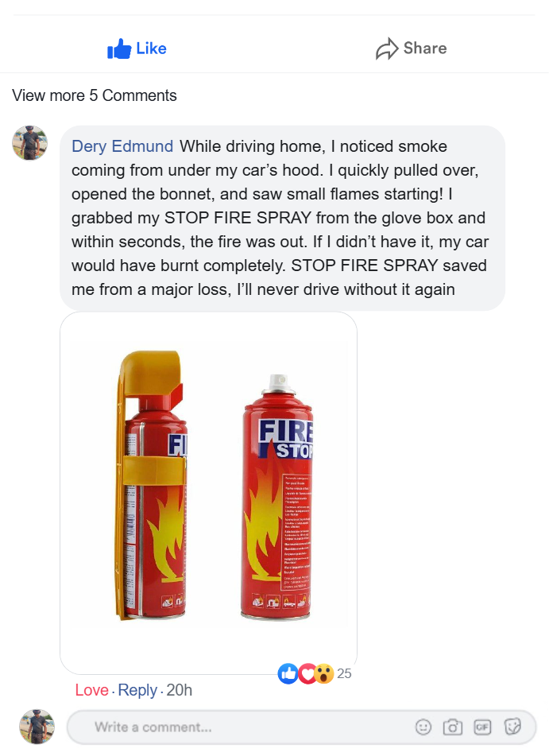Click the avatar beside the comment box
Viewport: 549px width, 756px height.
click(37, 726)
